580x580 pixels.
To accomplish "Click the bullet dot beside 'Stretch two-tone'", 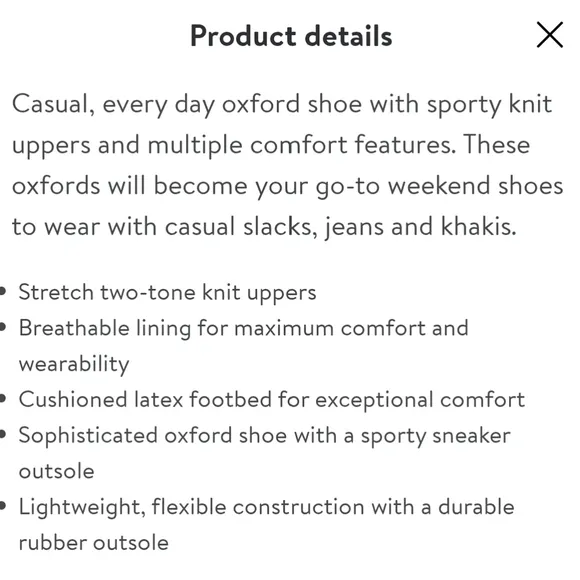I will point(3,291).
